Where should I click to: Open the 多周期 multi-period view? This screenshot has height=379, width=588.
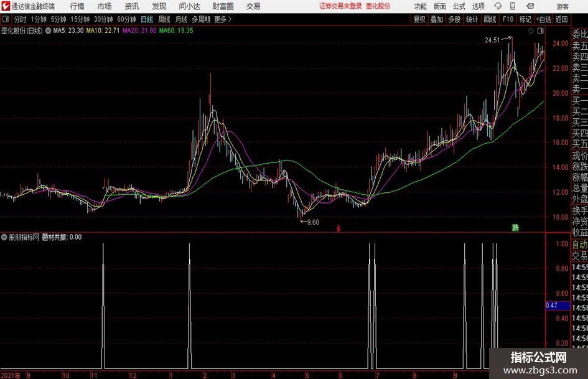[201, 19]
